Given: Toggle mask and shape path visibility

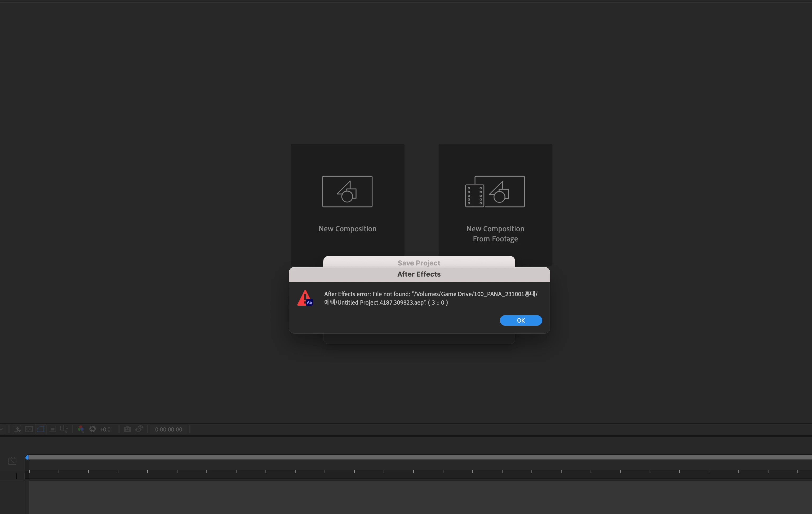Looking at the screenshot, I should (x=41, y=429).
